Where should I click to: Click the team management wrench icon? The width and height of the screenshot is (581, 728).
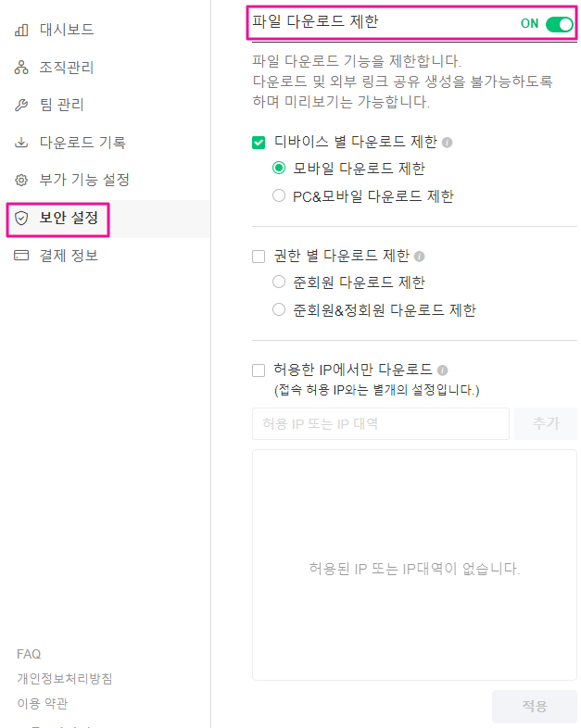pos(21,106)
